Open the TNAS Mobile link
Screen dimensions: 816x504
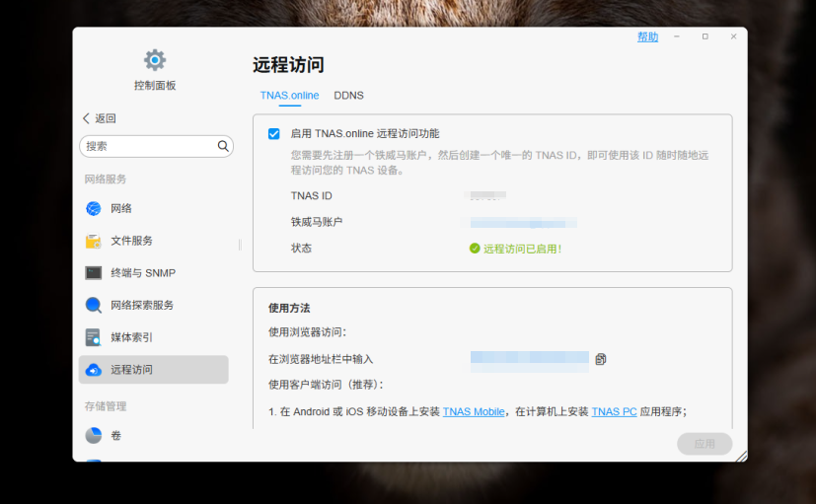pyautogui.click(x=474, y=412)
